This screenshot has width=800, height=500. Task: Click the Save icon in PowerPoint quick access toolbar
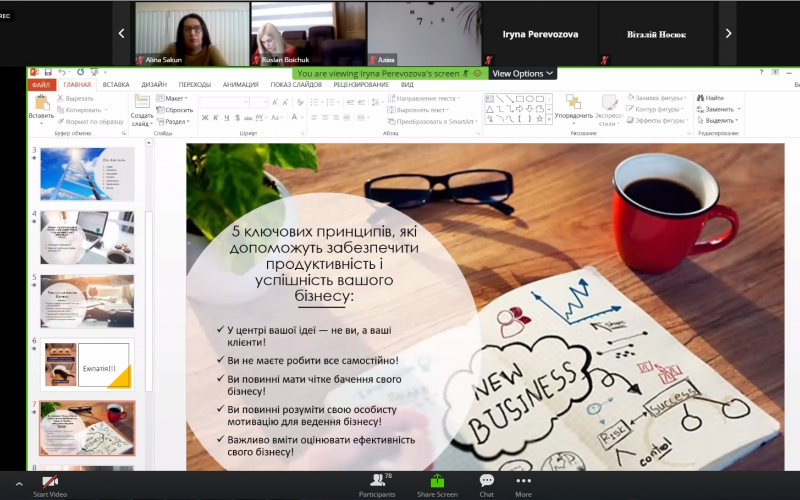point(48,72)
